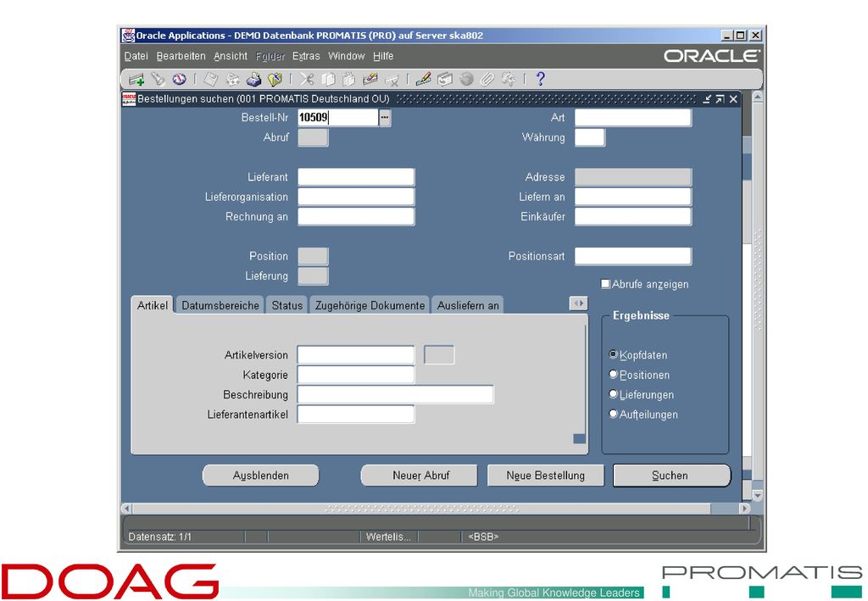The height and width of the screenshot is (601, 868).
Task: Switch to the Datumsbereiche tab
Action: (220, 305)
